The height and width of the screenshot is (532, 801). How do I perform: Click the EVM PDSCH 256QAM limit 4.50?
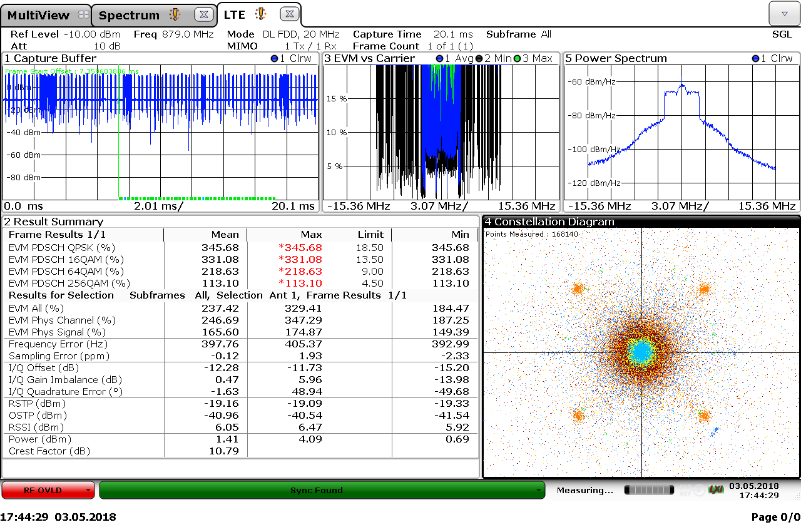point(372,284)
